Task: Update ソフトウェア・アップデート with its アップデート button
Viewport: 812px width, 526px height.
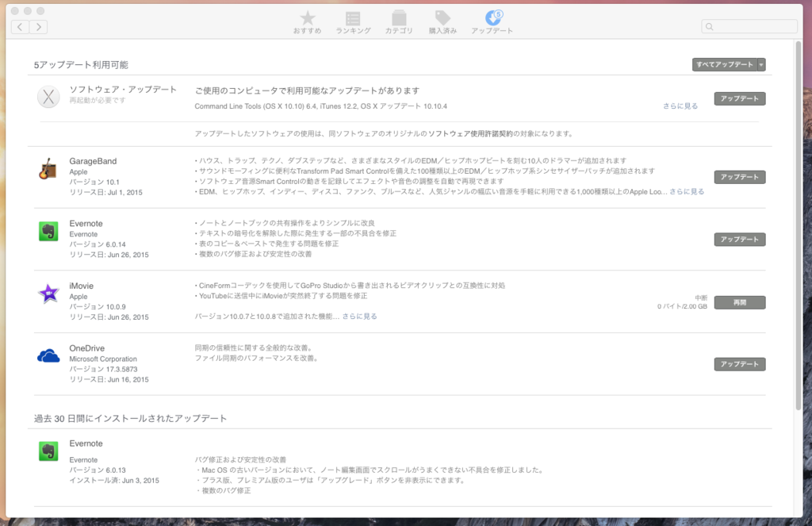Action: tap(740, 98)
